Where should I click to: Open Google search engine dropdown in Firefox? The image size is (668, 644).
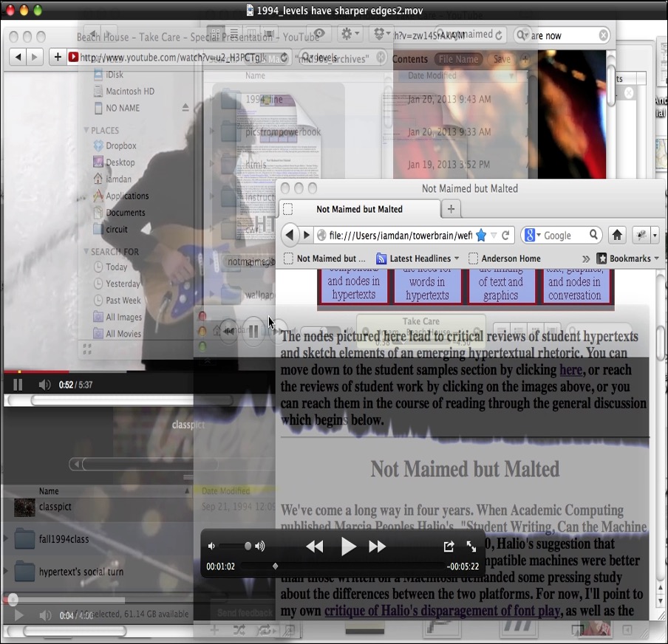[532, 235]
